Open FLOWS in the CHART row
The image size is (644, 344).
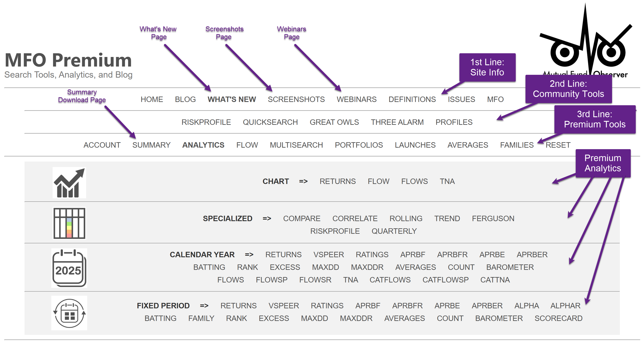click(x=414, y=181)
